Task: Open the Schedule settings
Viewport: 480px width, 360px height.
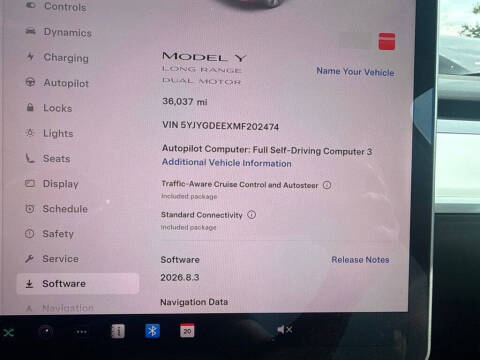Action: point(57,209)
